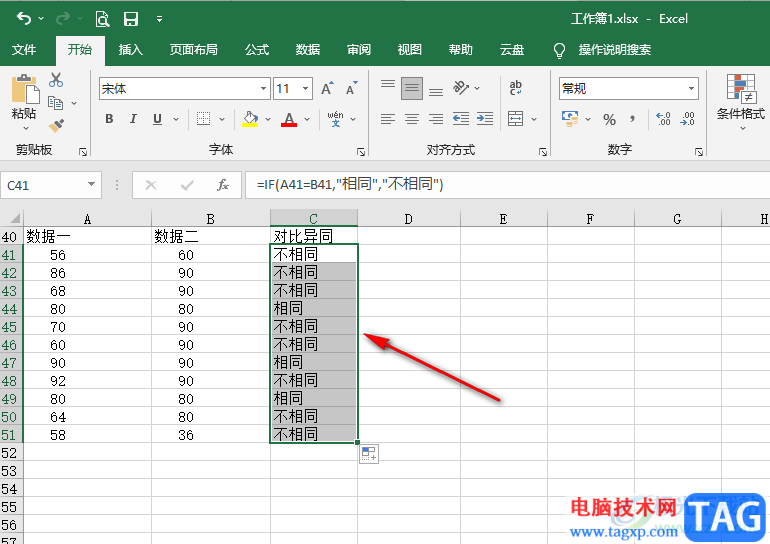Switch to the 插入 tab
The image size is (770, 544).
click(131, 50)
